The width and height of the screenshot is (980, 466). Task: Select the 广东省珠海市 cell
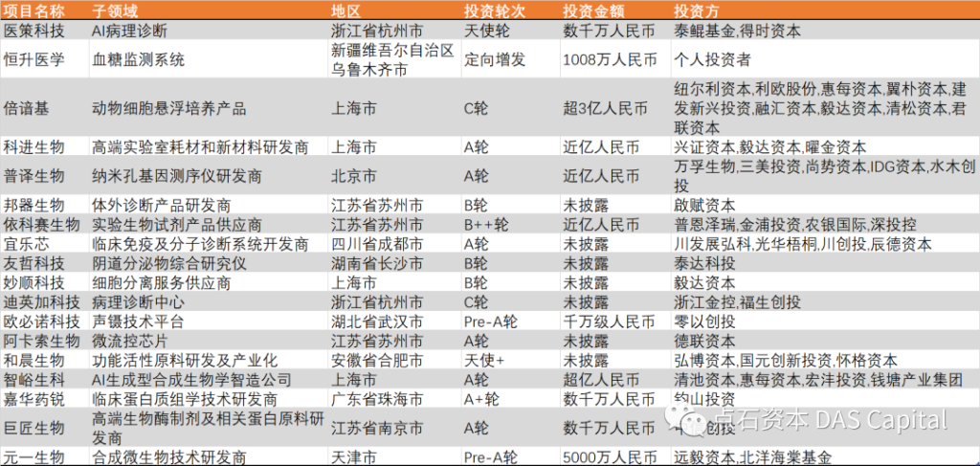click(x=395, y=398)
